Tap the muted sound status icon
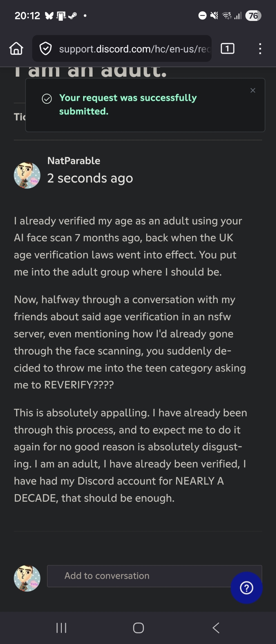The image size is (276, 644). pos(214,15)
